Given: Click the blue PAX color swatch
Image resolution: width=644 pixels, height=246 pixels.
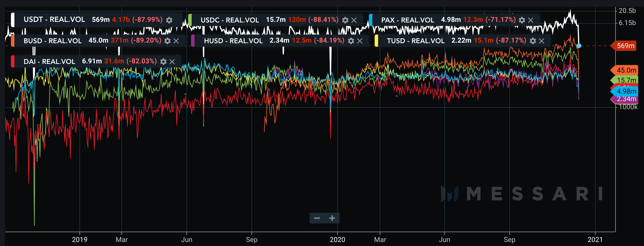Looking at the screenshot, I should 371,20.
